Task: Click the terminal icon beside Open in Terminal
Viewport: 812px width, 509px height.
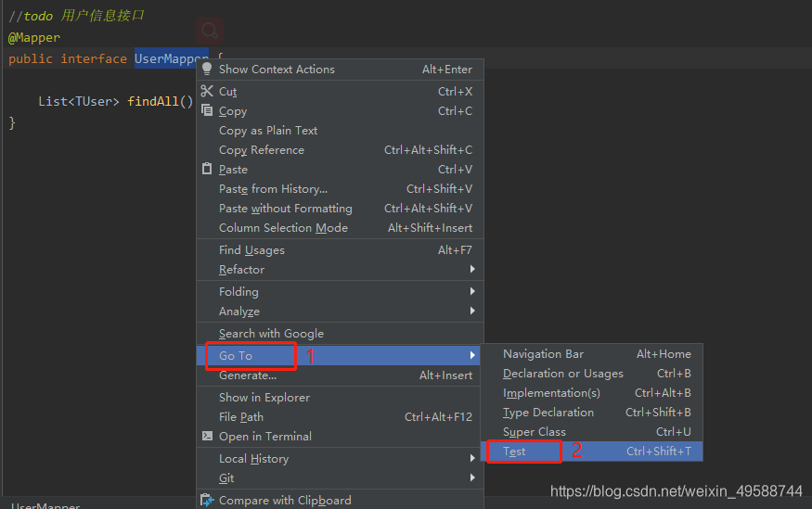Action: pyautogui.click(x=207, y=436)
